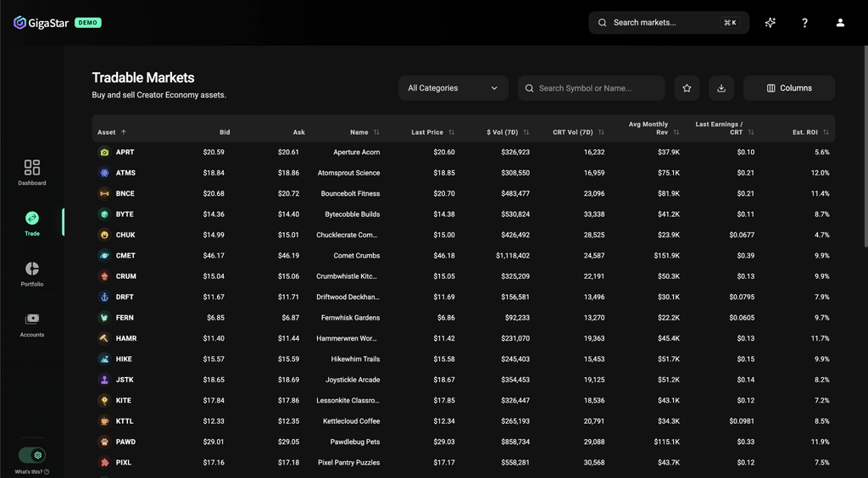Open the Pawdlebug Pets name
The image size is (868, 478).
click(x=353, y=442)
